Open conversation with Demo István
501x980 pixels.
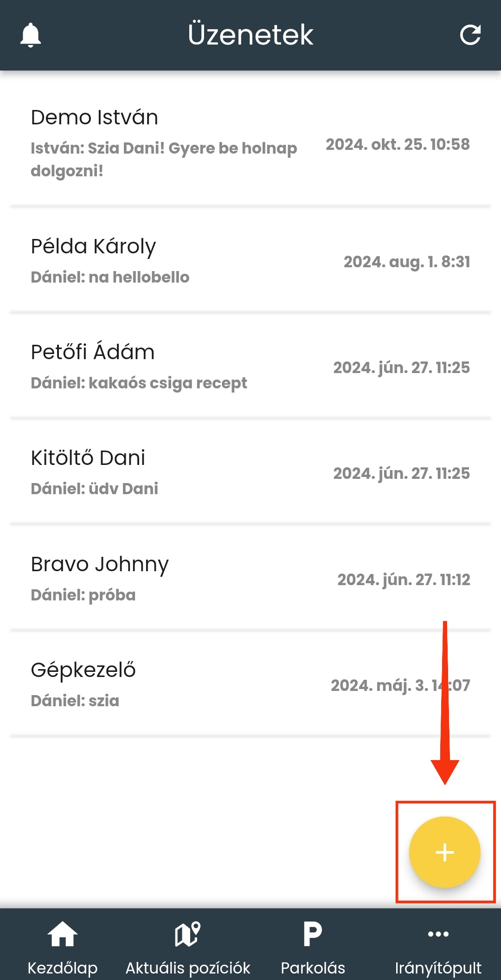tap(95, 117)
